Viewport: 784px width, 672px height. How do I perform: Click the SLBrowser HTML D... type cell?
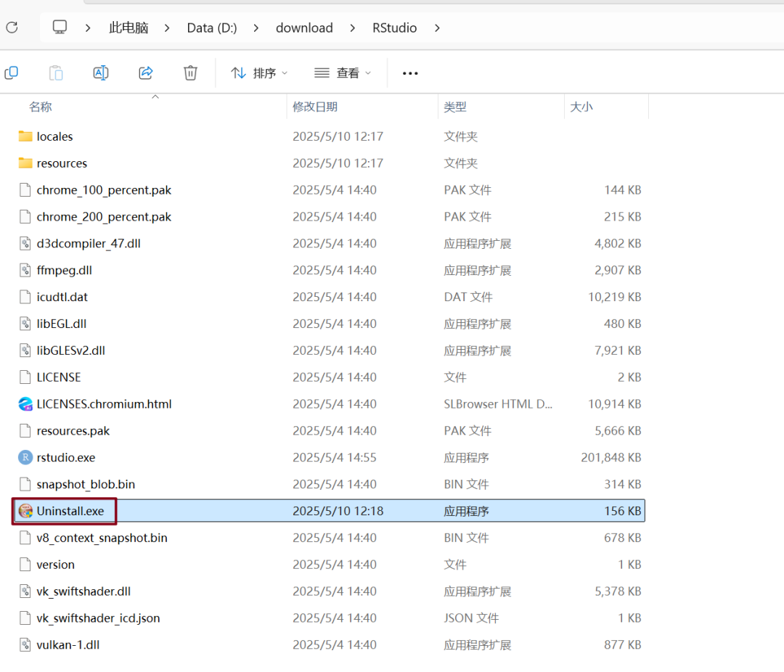(498, 404)
